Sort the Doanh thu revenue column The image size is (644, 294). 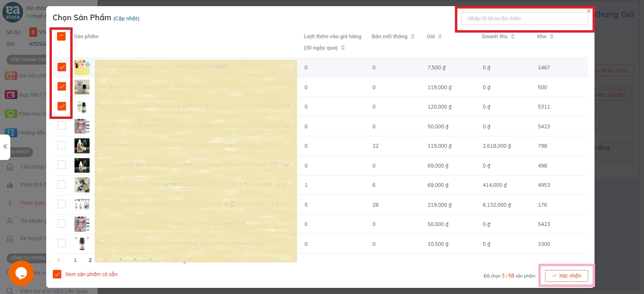512,36
